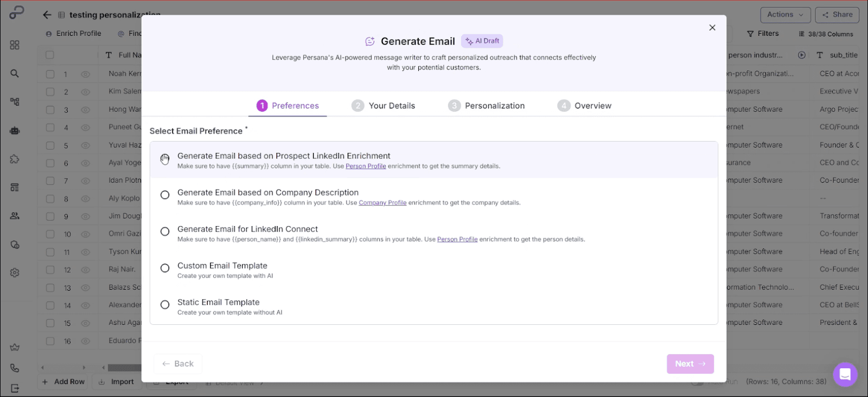
Task: Check the row 16 checkbox
Action: [50, 341]
